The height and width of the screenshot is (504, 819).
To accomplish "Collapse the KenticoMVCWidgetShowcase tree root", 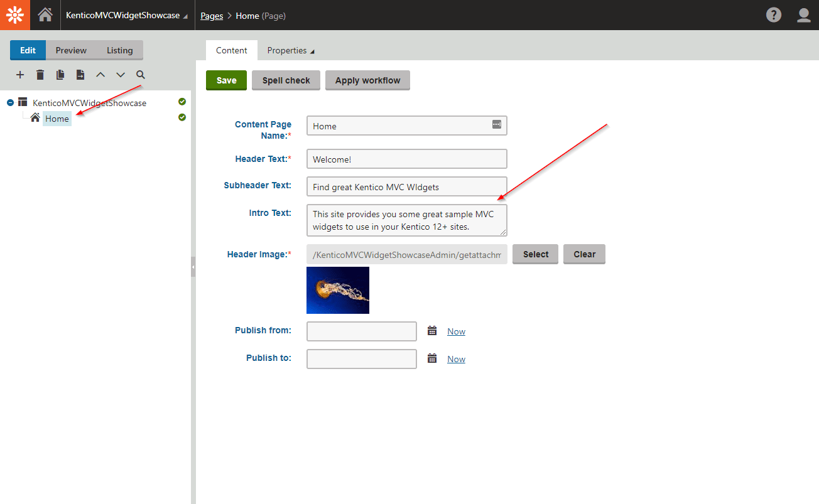I will pyautogui.click(x=10, y=102).
